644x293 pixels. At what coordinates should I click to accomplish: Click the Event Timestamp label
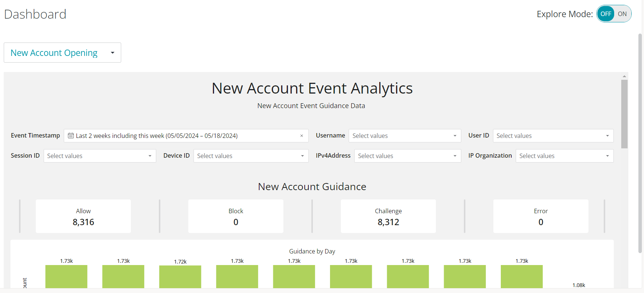tap(35, 135)
